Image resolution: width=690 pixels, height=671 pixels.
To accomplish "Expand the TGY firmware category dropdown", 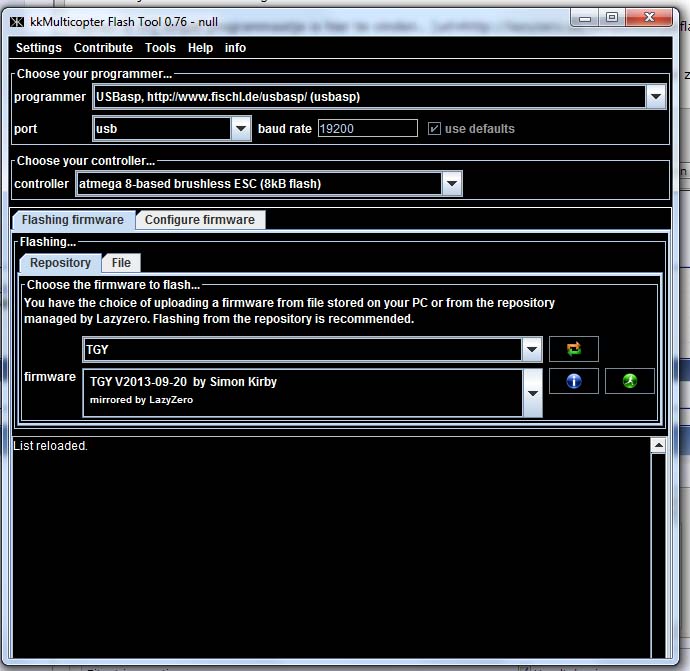I will [532, 349].
